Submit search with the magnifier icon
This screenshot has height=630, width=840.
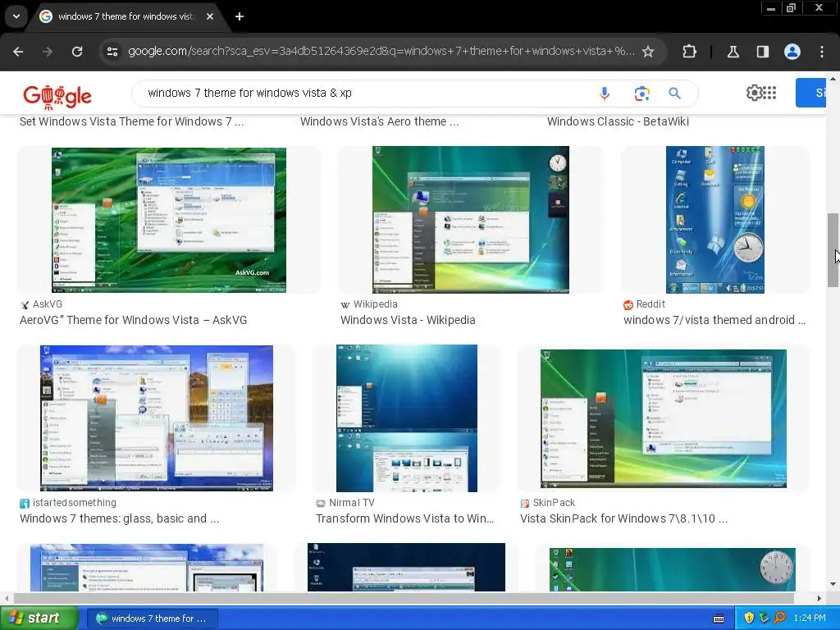(675, 94)
